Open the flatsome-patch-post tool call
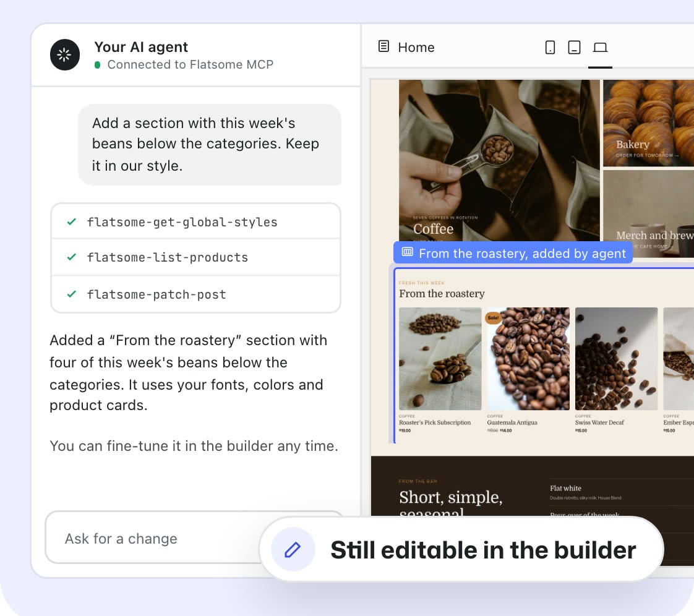The width and height of the screenshot is (694, 616). click(195, 294)
